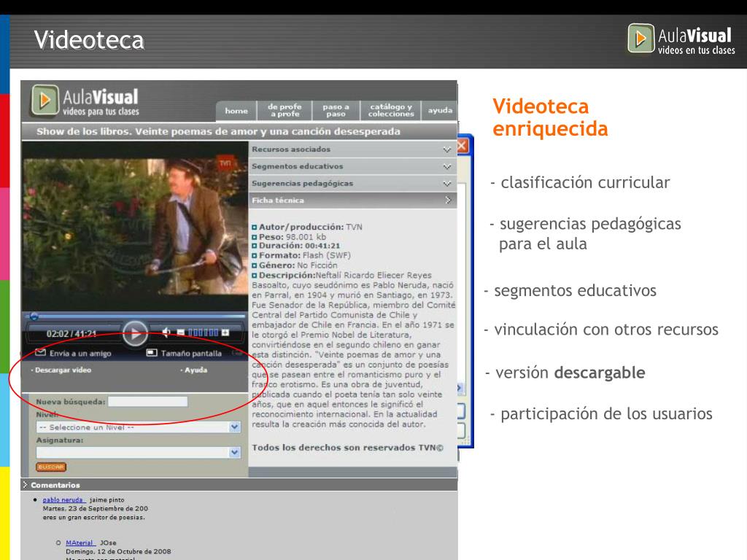747x560 pixels.
Task: Expand Sugerencias pedagógicas section
Action: [352, 183]
